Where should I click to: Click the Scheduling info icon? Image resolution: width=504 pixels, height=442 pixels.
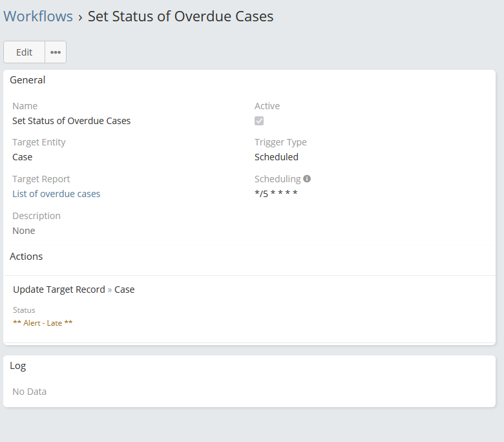point(307,179)
